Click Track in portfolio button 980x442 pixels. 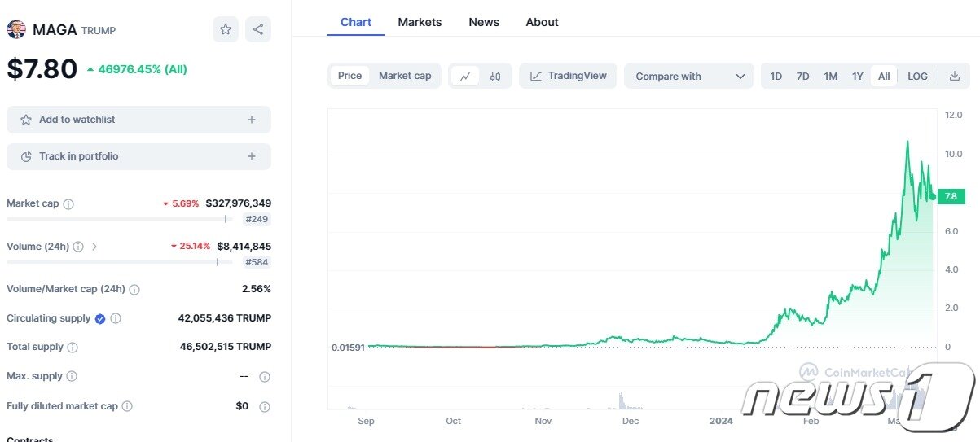pyautogui.click(x=138, y=156)
